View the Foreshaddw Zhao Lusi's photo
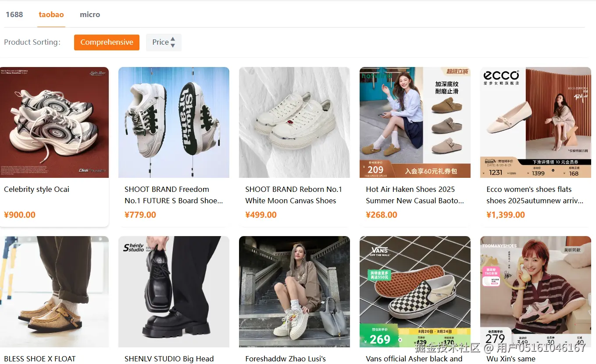 pos(294,292)
